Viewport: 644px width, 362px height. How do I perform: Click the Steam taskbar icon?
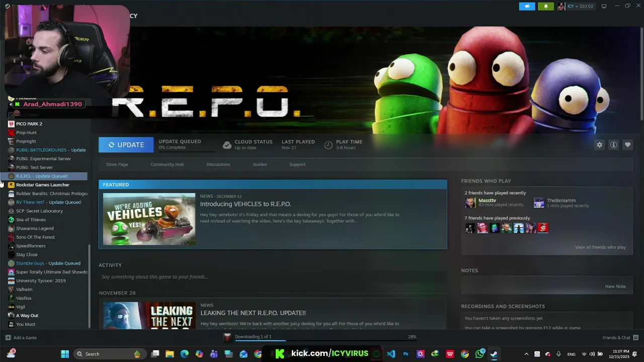point(494,354)
